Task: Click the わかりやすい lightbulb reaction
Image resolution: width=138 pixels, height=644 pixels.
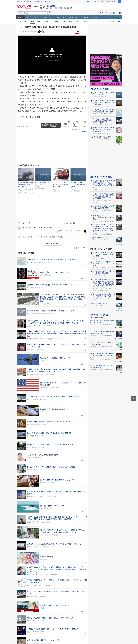Action: 74,125
